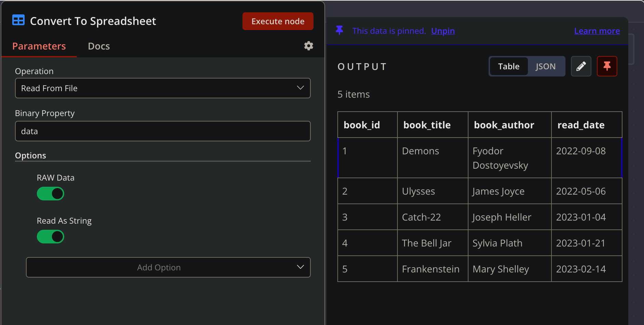Select the Table output view
Screen dimensions: 644x325
tap(508, 66)
